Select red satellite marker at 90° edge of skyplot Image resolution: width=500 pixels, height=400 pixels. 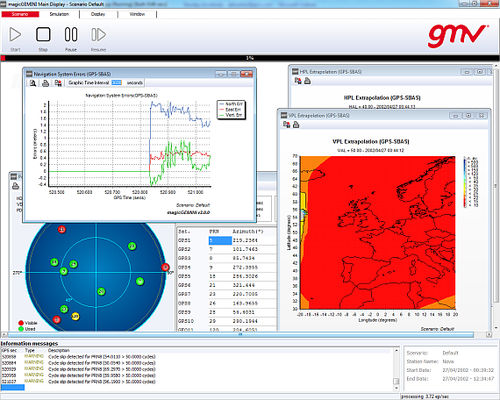(165, 267)
